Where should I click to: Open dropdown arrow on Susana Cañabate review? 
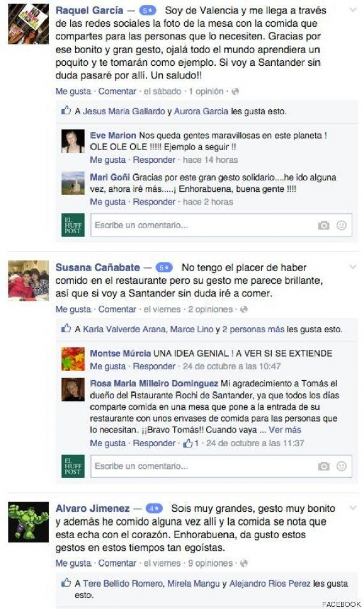coord(353,266)
